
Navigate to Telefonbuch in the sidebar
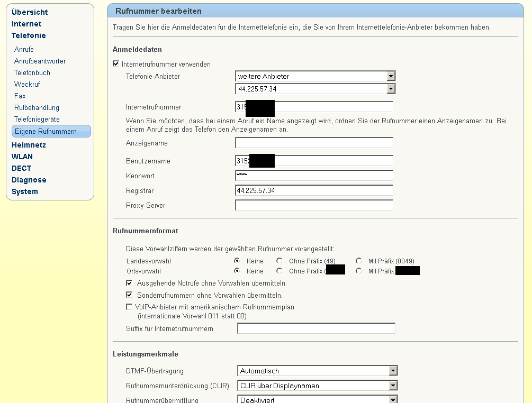pyautogui.click(x=32, y=72)
